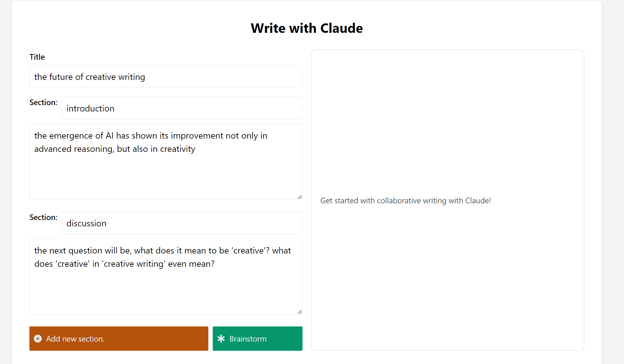Click the "Title" field label
This screenshot has height=364, width=624.
pyautogui.click(x=37, y=57)
